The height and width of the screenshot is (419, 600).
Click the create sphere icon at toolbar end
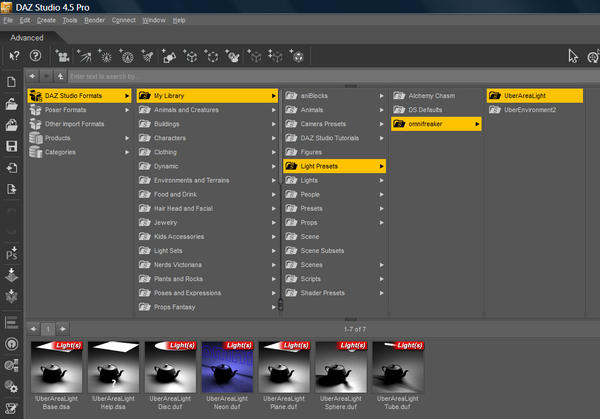pos(297,57)
